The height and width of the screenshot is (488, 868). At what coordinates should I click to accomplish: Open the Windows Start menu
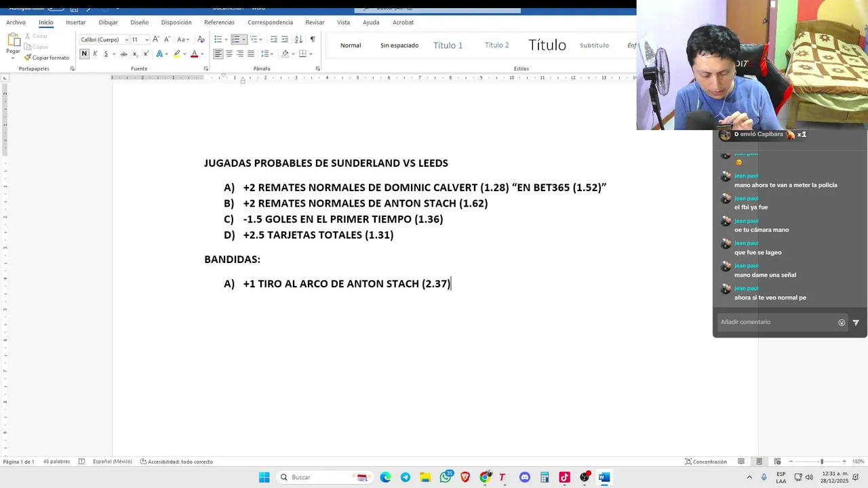[264, 477]
